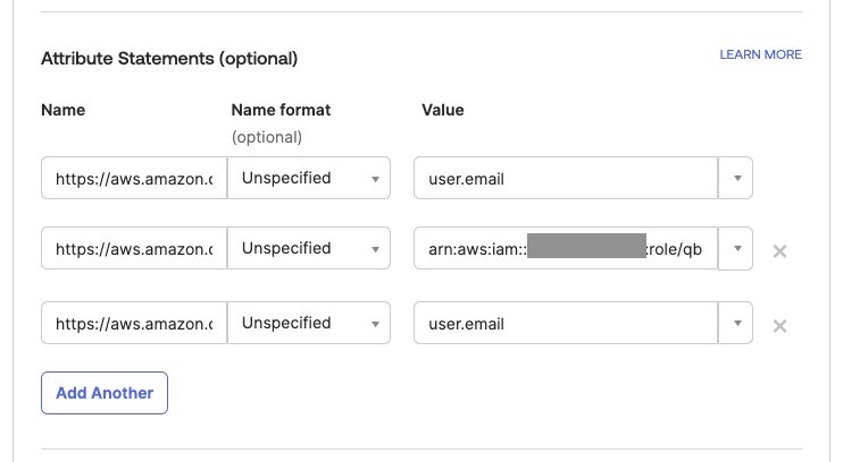Image resolution: width=844 pixels, height=462 pixels.
Task: Click Add Another to add an attribute
Action: pos(104,393)
